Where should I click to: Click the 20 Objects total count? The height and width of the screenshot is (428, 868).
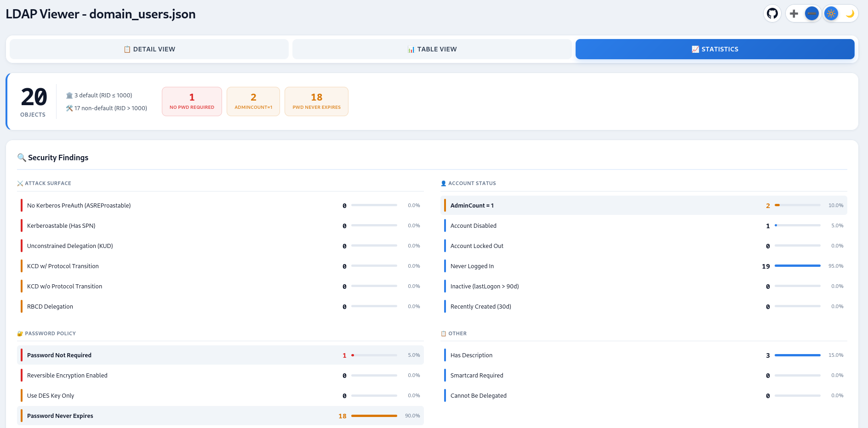(34, 101)
